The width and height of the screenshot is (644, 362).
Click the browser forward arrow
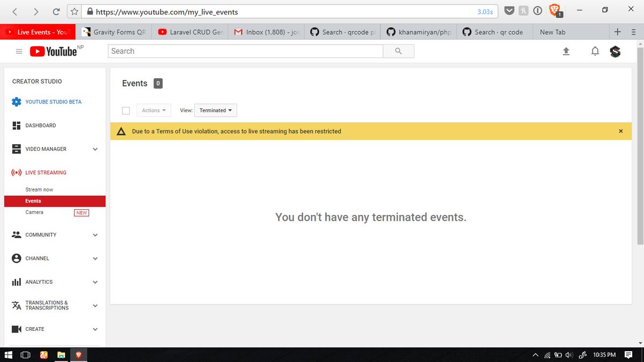pyautogui.click(x=36, y=11)
